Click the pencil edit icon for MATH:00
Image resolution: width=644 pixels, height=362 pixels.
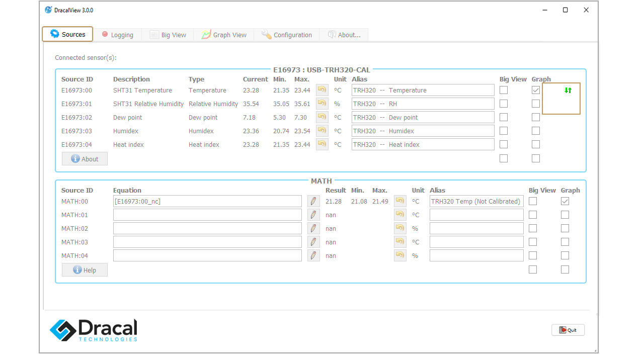313,201
